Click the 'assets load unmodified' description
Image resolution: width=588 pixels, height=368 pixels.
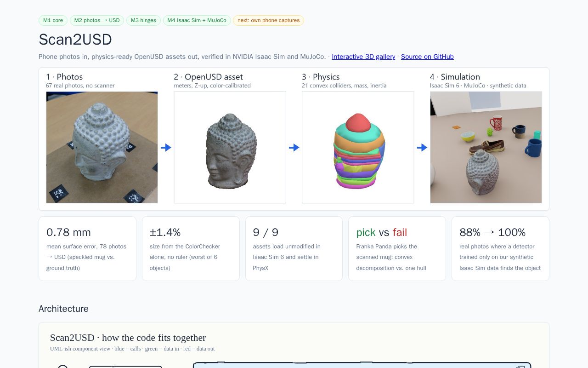click(287, 257)
